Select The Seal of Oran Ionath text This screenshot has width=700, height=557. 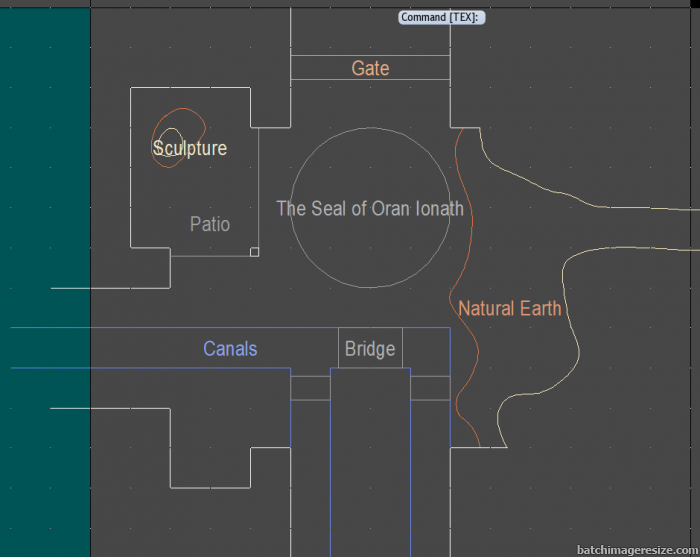370,209
